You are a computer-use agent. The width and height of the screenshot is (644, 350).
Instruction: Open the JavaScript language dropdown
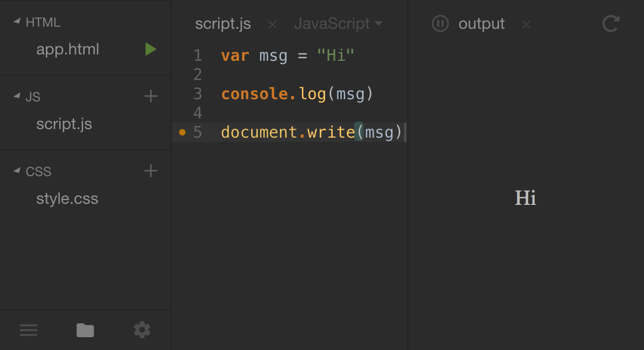coord(338,24)
